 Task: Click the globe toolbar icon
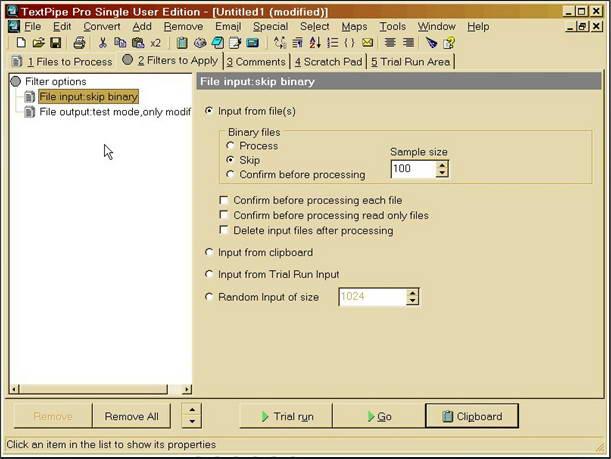coord(200,42)
